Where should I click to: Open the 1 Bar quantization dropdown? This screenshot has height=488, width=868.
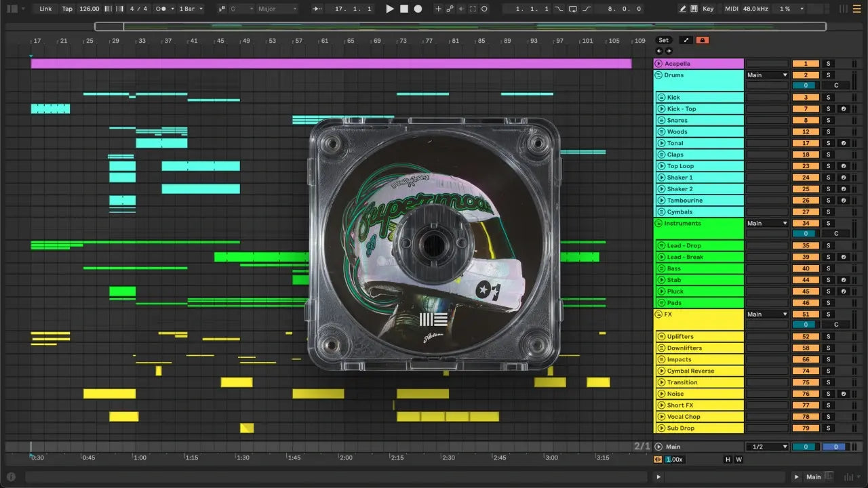[191, 9]
